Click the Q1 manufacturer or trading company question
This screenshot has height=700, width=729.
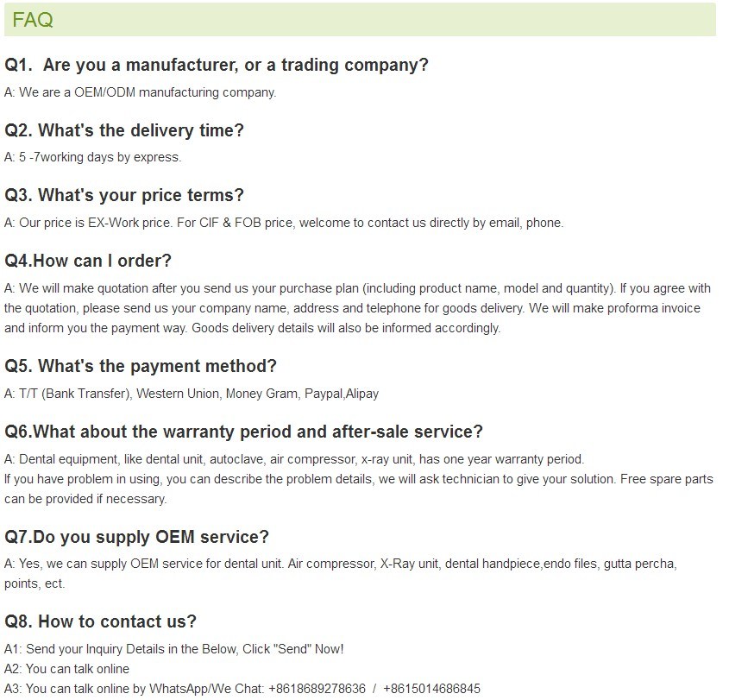(x=217, y=65)
